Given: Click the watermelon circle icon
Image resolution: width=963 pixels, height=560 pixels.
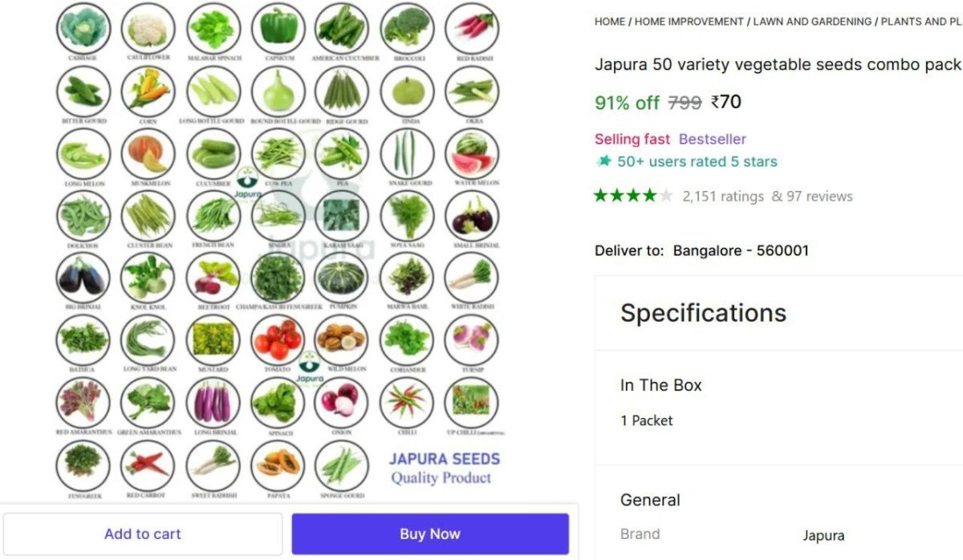Looking at the screenshot, I should 472,153.
